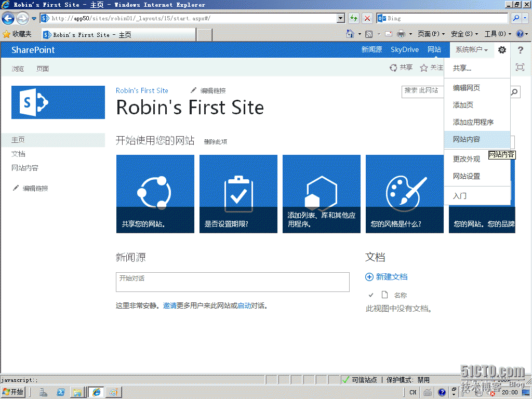This screenshot has width=532, height=399.
Task: Click the 是否设置期限 tile
Action: (238, 194)
